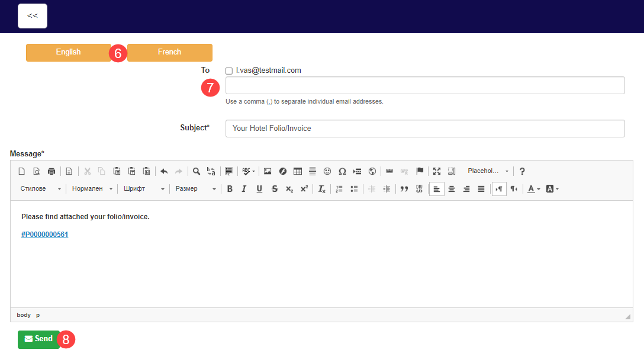Viewport: 644px width, 356px height.
Task: Insert an image into the message
Action: pyautogui.click(x=267, y=171)
